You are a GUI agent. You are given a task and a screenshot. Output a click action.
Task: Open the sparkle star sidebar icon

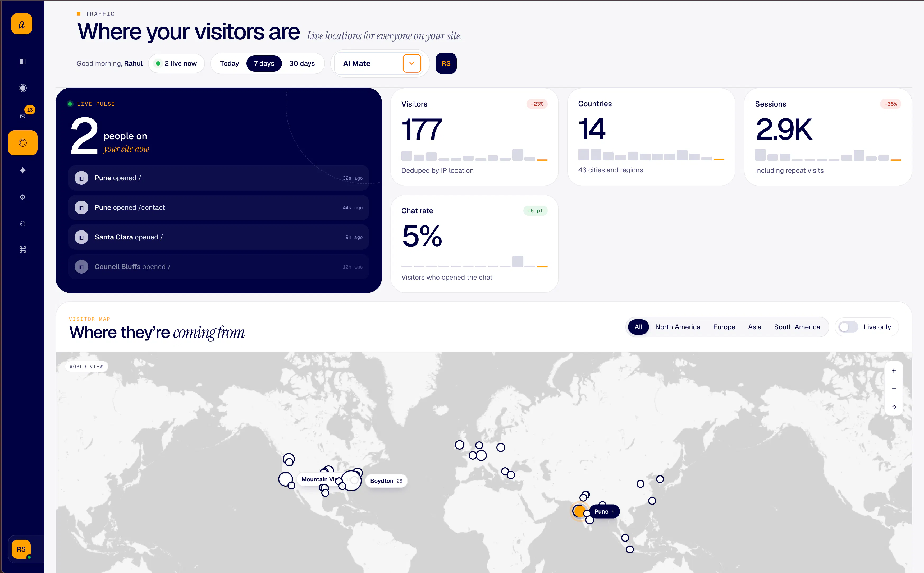tap(23, 170)
